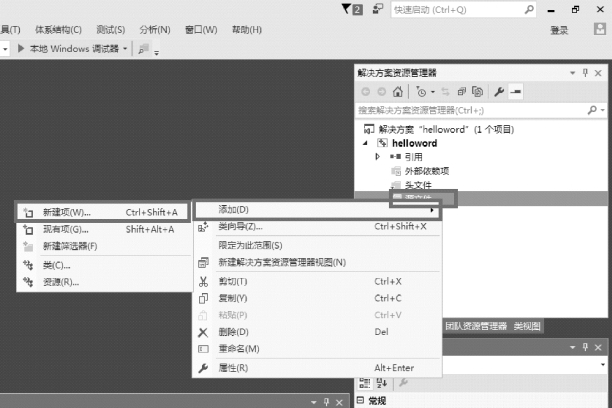The width and height of the screenshot is (612, 408).
Task: Expand the 引用 node
Action: [377, 157]
